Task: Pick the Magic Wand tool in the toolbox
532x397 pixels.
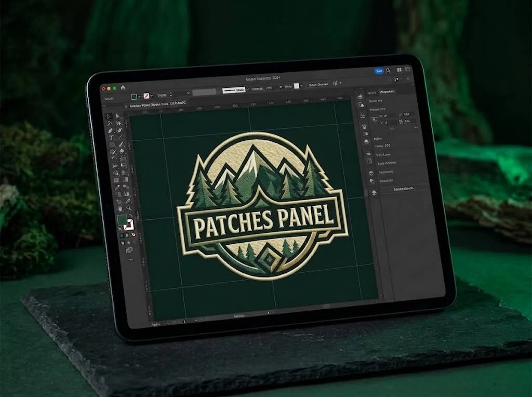Action: pyautogui.click(x=110, y=124)
